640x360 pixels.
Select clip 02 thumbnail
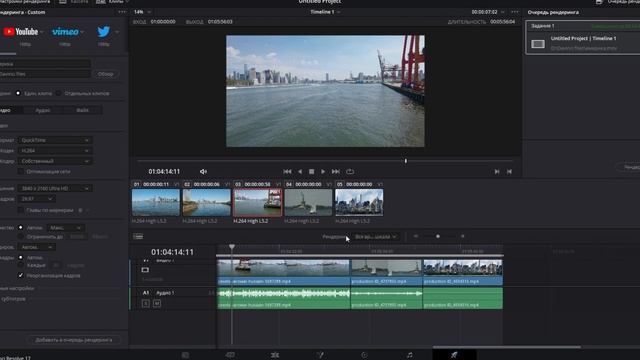(x=207, y=202)
